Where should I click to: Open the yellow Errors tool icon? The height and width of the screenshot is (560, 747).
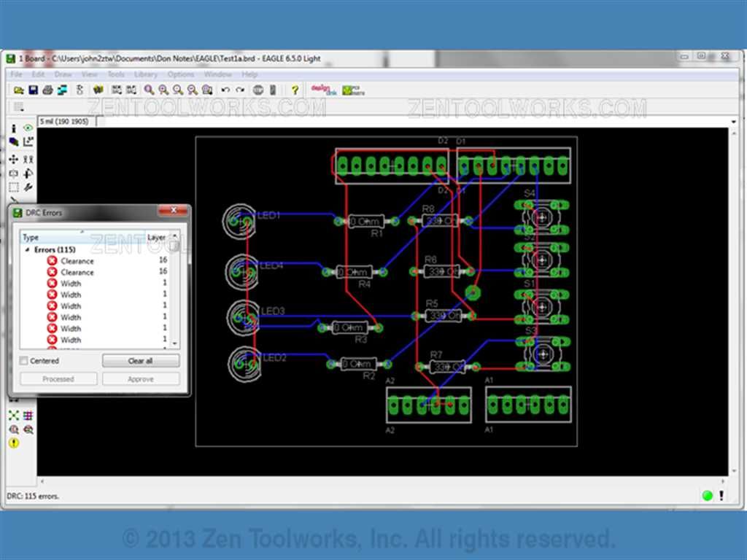14,443
